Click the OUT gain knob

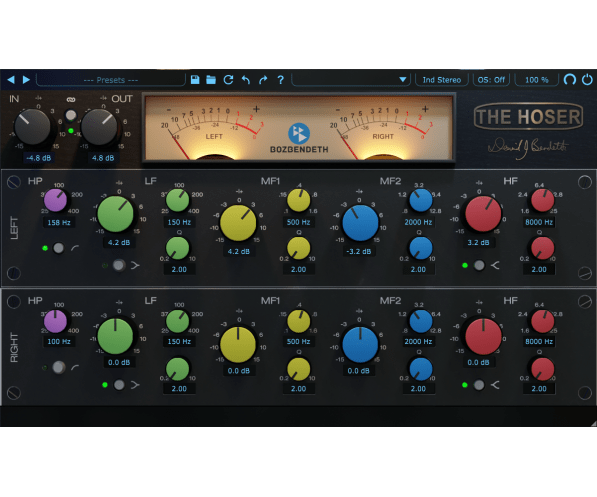tap(99, 127)
